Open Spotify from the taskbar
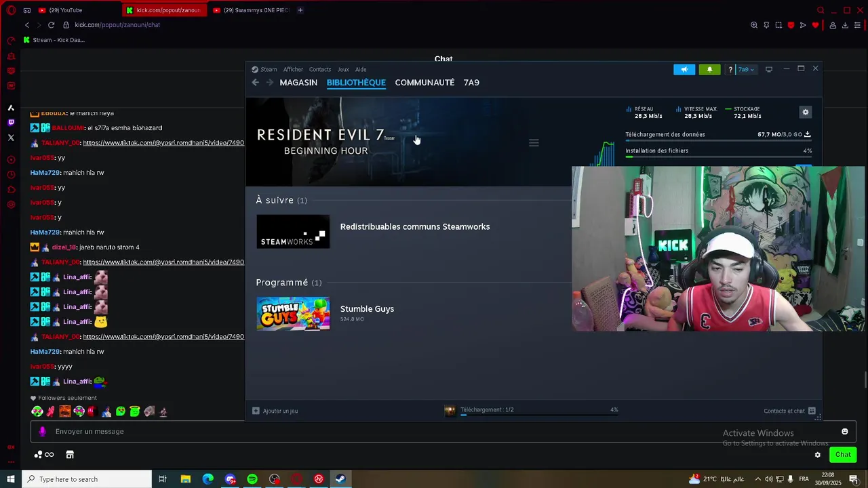868x488 pixels. (x=252, y=479)
